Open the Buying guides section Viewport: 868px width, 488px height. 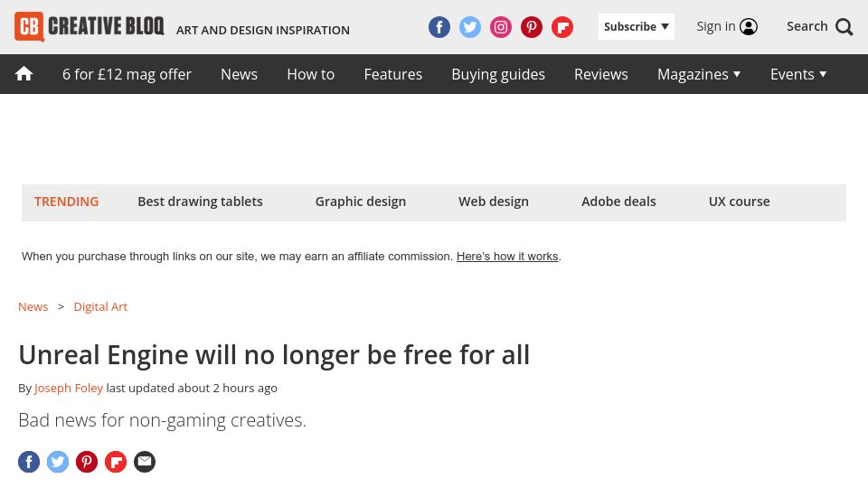pos(498,74)
